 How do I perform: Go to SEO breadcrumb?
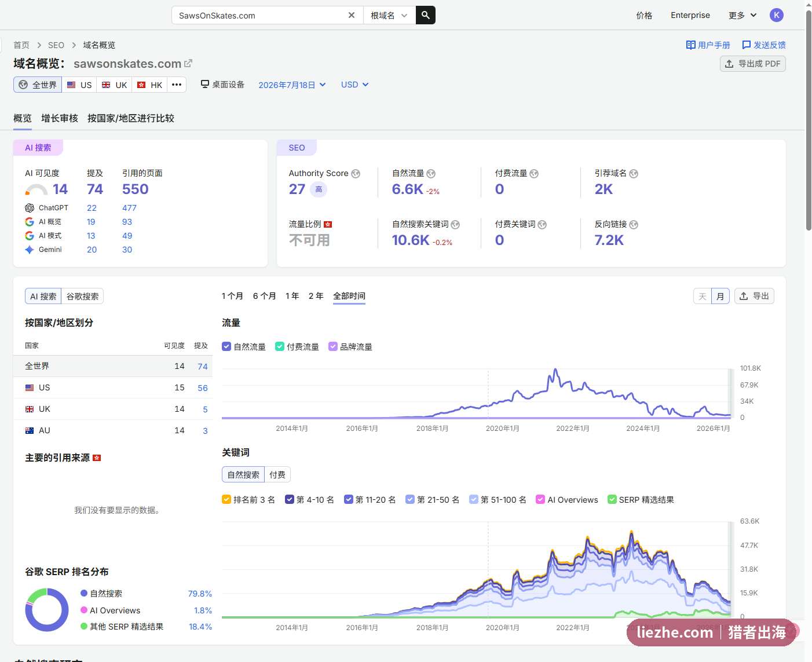[56, 45]
